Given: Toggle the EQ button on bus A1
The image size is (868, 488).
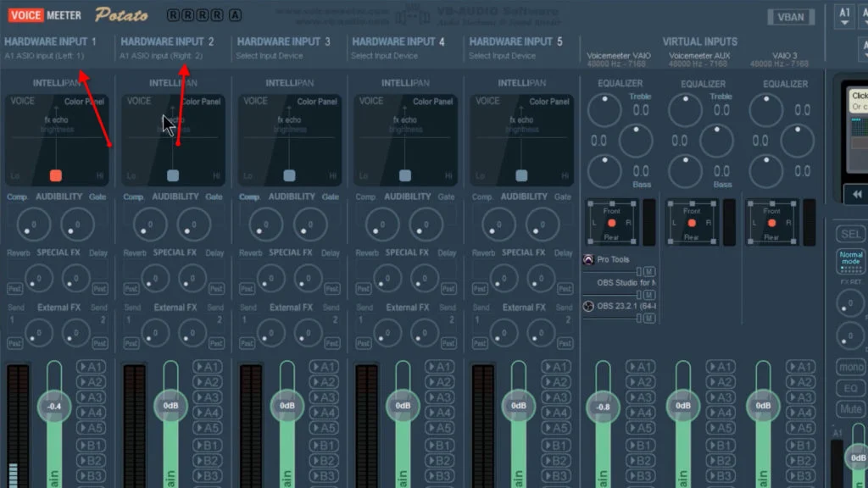Looking at the screenshot, I should pos(850,388).
